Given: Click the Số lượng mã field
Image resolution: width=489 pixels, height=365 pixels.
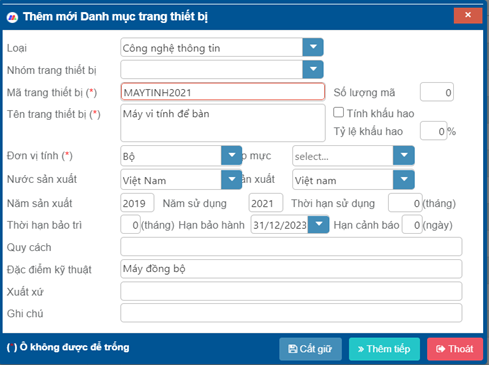Looking at the screenshot, I should tap(437, 92).
